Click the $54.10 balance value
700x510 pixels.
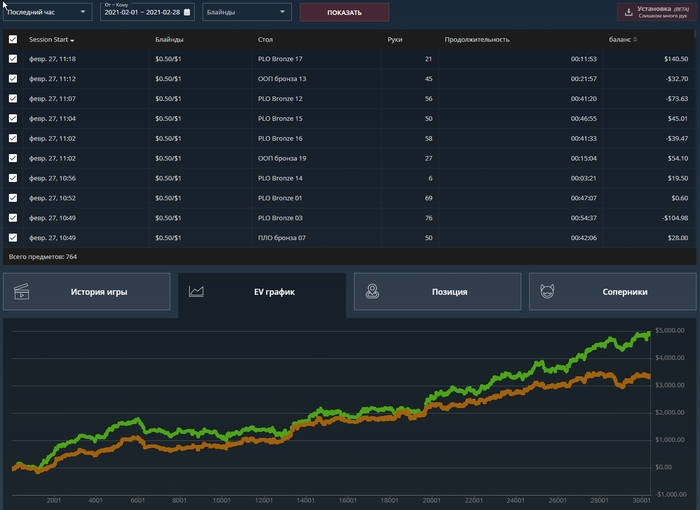point(678,158)
